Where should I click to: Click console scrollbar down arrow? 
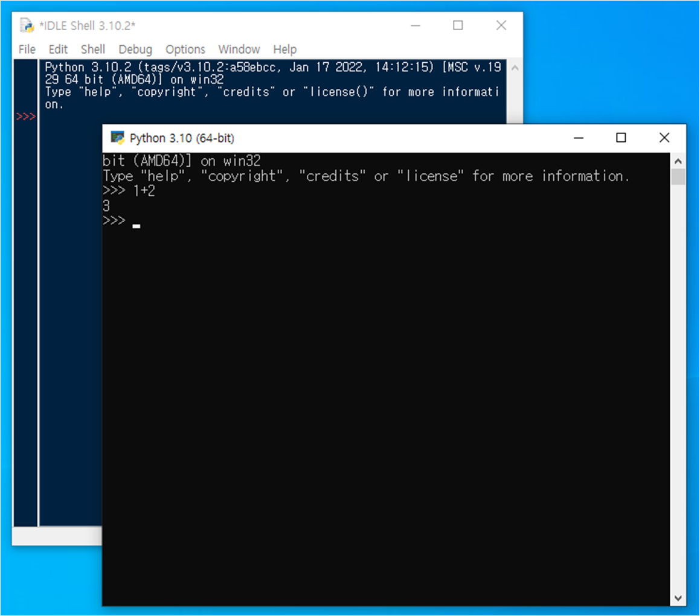pos(678,598)
